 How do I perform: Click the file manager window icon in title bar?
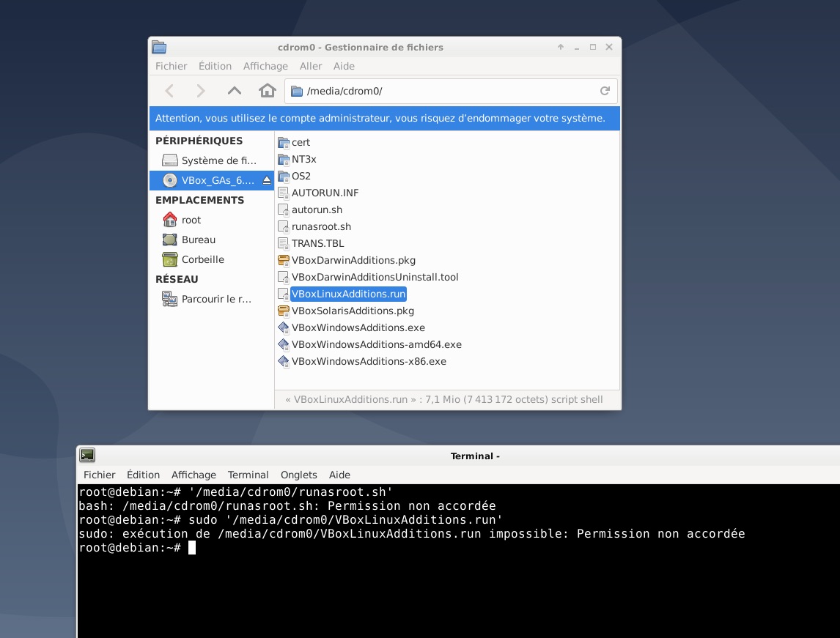(159, 47)
